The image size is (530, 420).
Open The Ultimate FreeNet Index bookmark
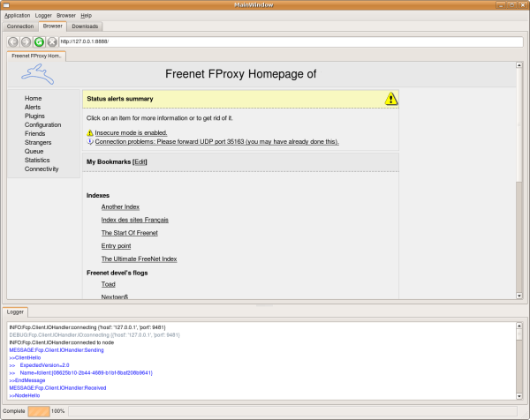[x=139, y=259]
